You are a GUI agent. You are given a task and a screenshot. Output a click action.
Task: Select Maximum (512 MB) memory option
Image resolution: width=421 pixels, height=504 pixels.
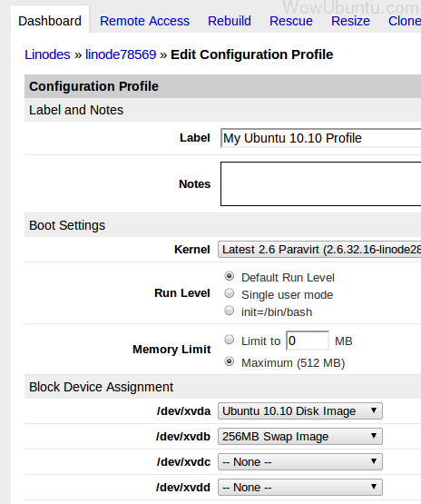(x=229, y=361)
